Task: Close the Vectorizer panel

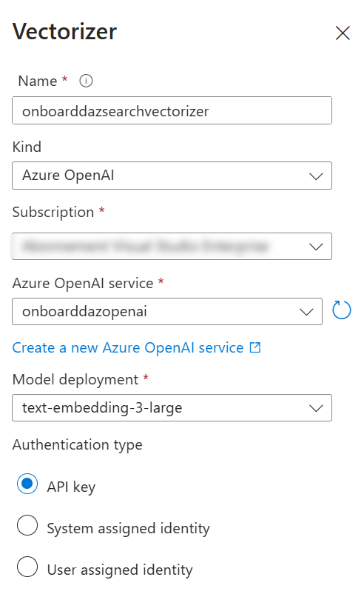Action: [343, 33]
